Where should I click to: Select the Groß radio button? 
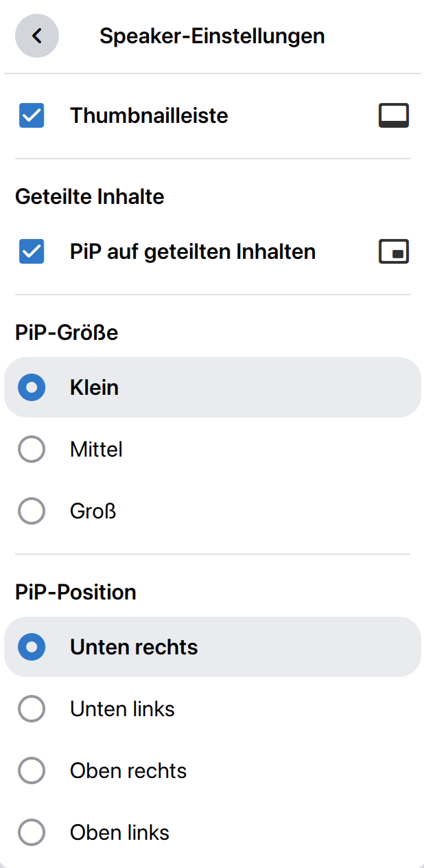pos(32,512)
